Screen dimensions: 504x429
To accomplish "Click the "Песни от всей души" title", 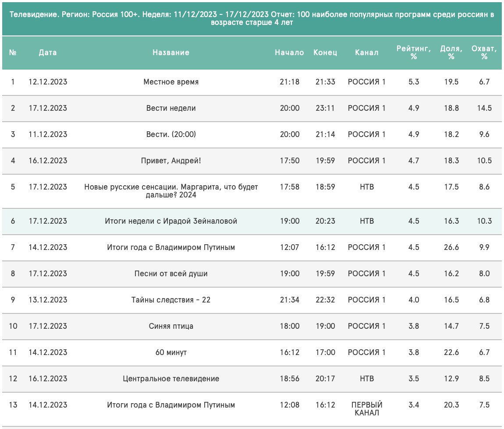I will point(171,274).
